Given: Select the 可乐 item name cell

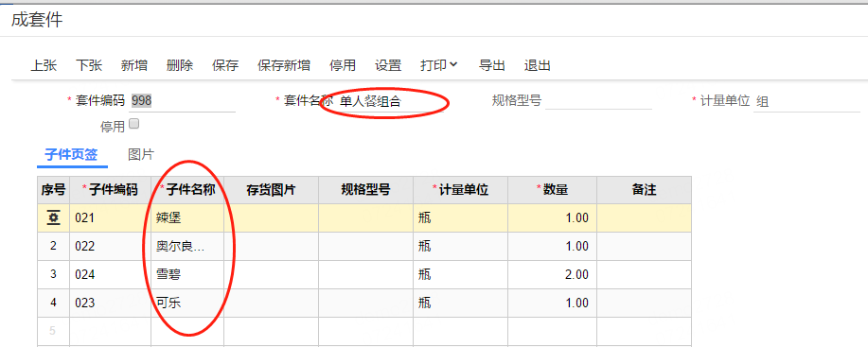Looking at the screenshot, I should click(187, 303).
